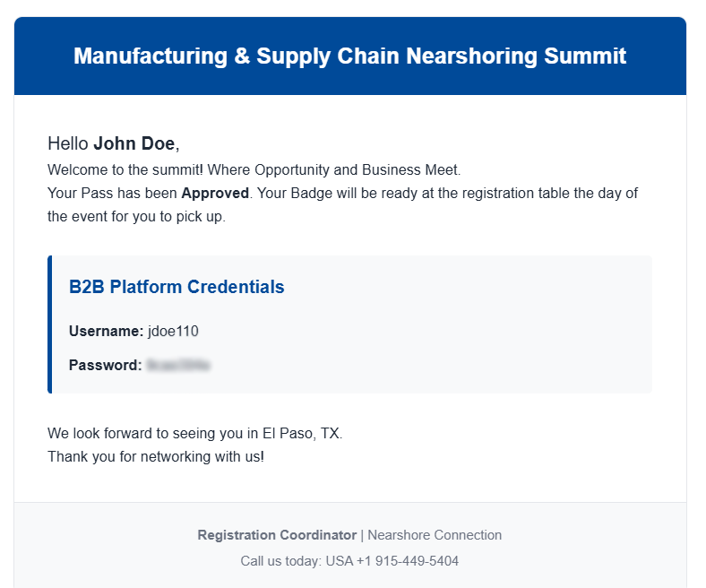
Task: Click the bold Approved status word
Action: 215,194
